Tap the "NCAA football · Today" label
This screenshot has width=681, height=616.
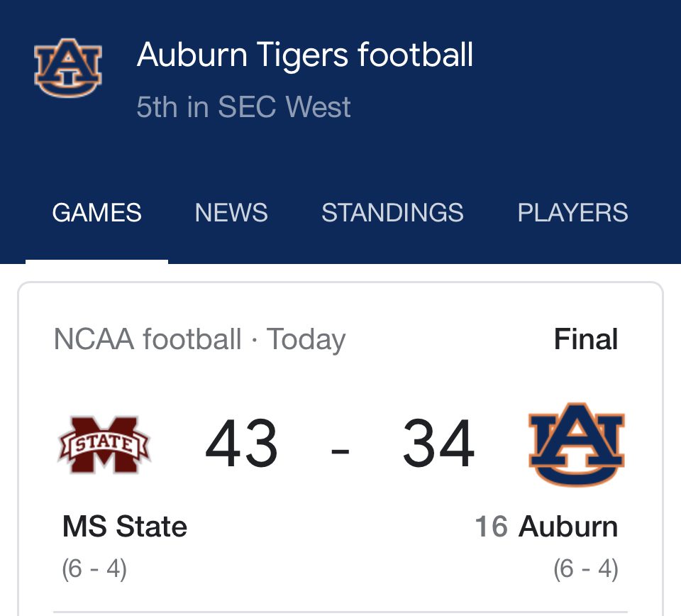[199, 339]
